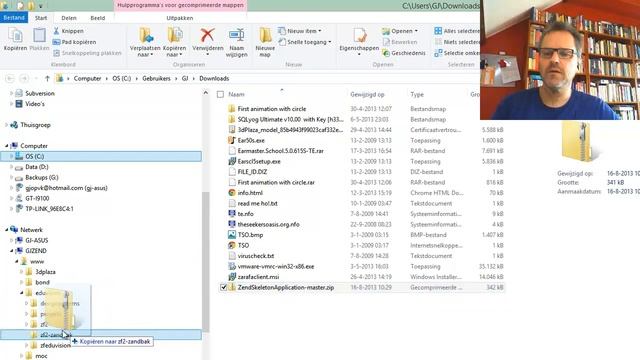Screen dimensions: 640x360
Task: Click Selectie omkeren in the ribbon
Action: click(x=457, y=53)
